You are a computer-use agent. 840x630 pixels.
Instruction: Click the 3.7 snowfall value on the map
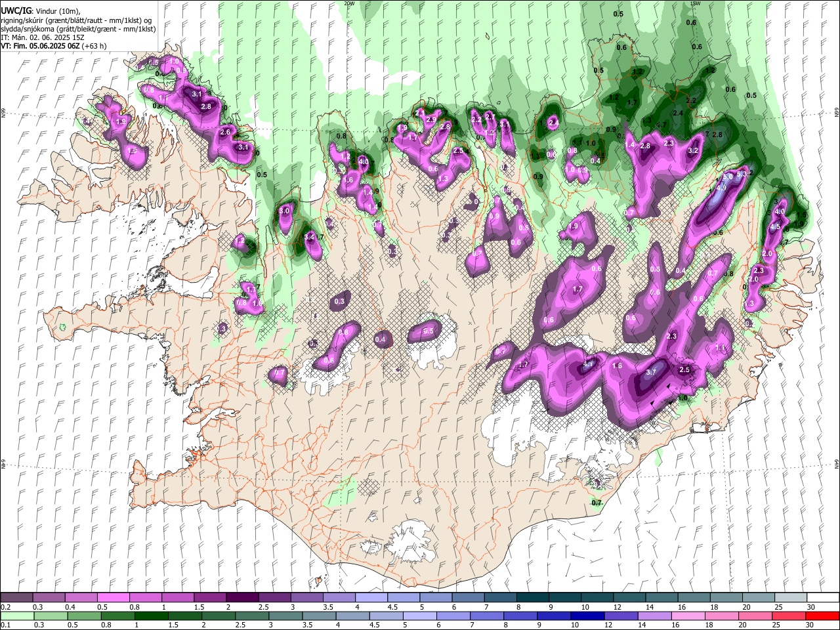click(x=651, y=372)
